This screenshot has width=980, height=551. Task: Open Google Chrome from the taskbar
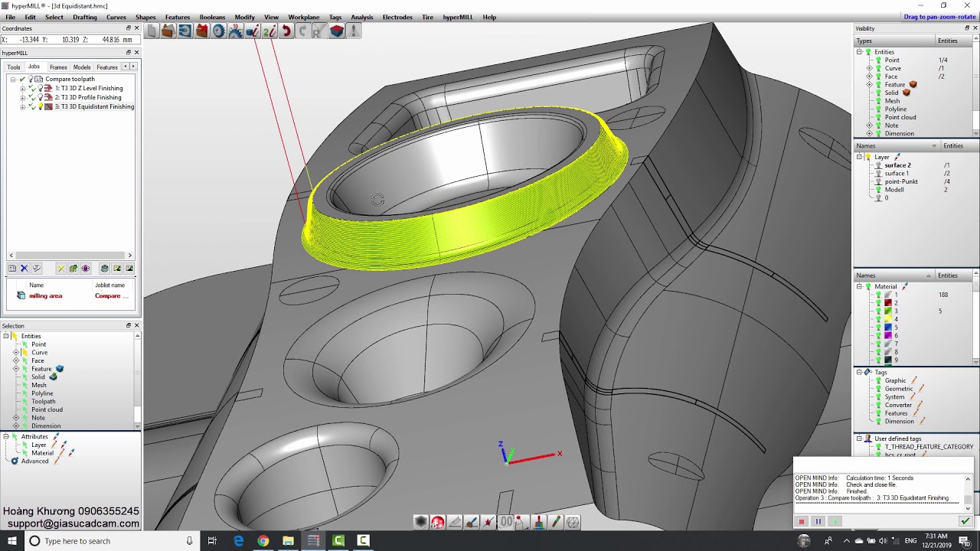click(263, 541)
